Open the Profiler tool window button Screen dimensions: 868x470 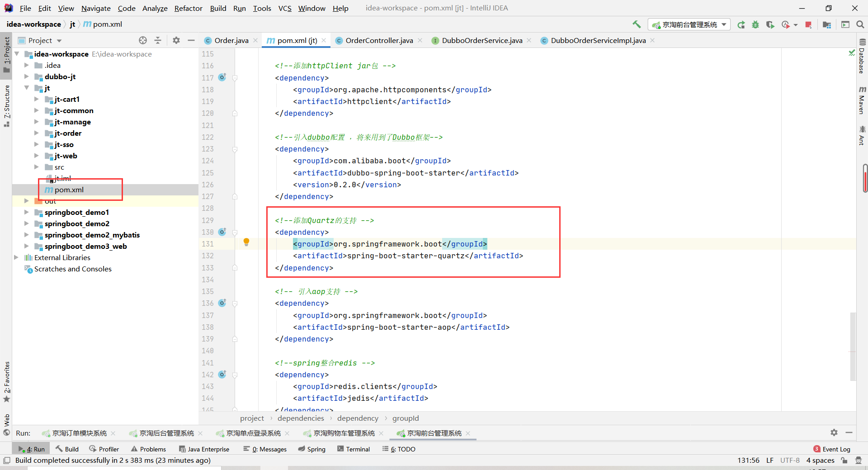point(104,449)
